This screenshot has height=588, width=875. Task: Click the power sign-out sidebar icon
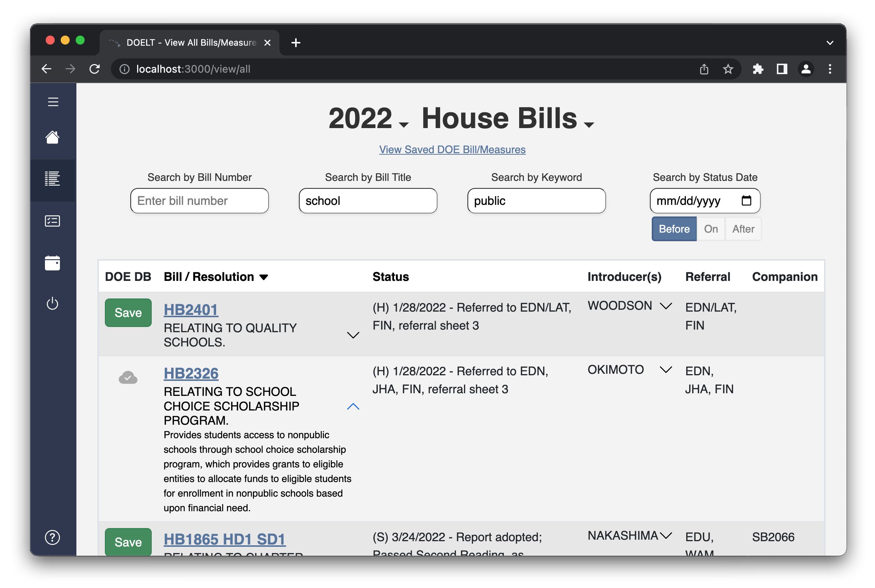point(52,303)
